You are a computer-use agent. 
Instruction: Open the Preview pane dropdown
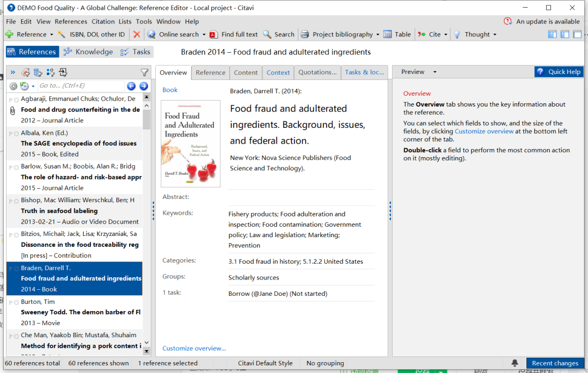coord(435,72)
